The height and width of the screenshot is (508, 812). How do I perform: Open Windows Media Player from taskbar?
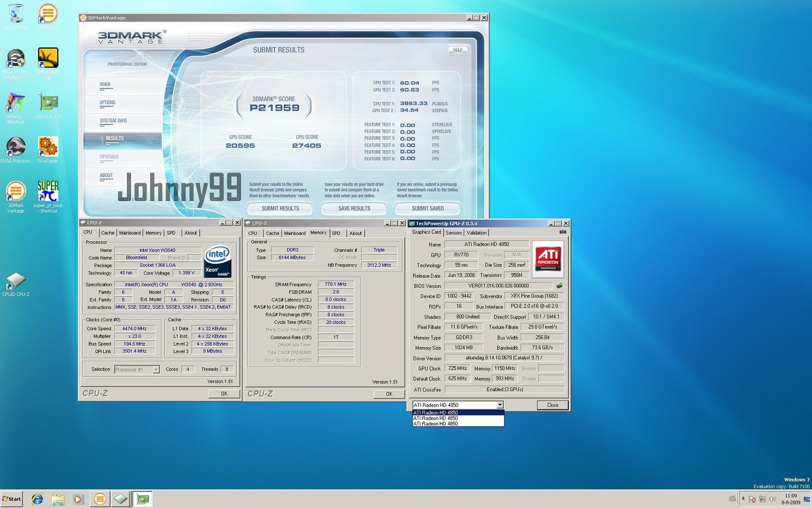pos(78,499)
